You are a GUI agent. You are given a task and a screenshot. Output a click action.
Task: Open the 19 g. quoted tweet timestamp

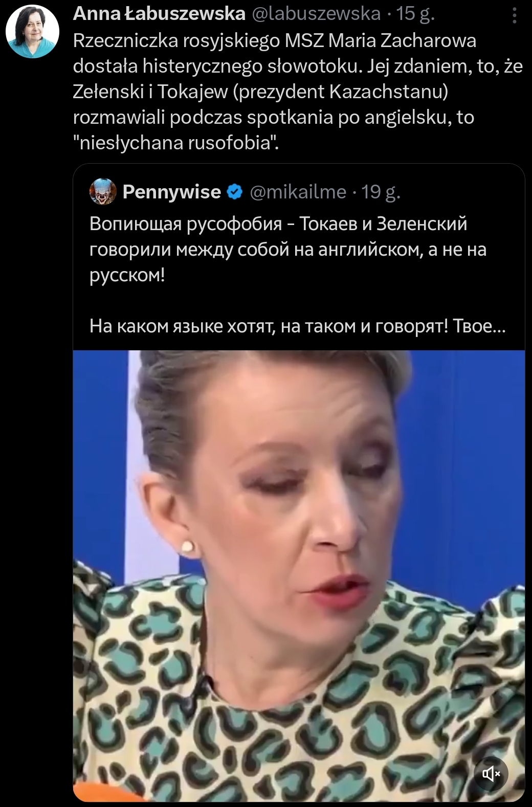[x=381, y=192]
